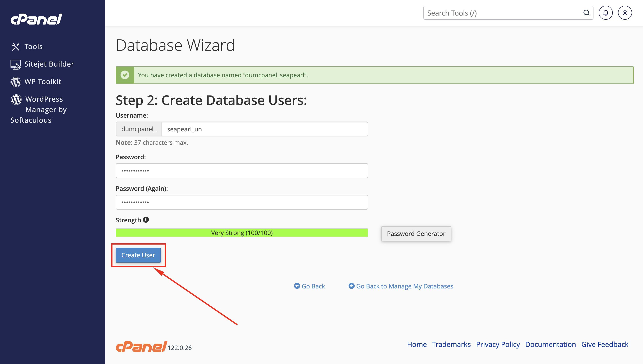
Task: Click the Strength info icon
Action: (146, 219)
